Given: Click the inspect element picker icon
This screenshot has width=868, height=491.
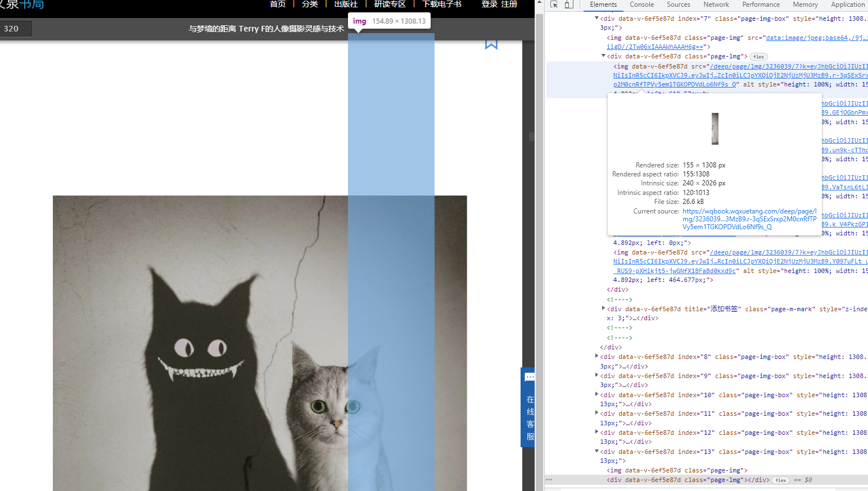Looking at the screenshot, I should [x=554, y=4].
